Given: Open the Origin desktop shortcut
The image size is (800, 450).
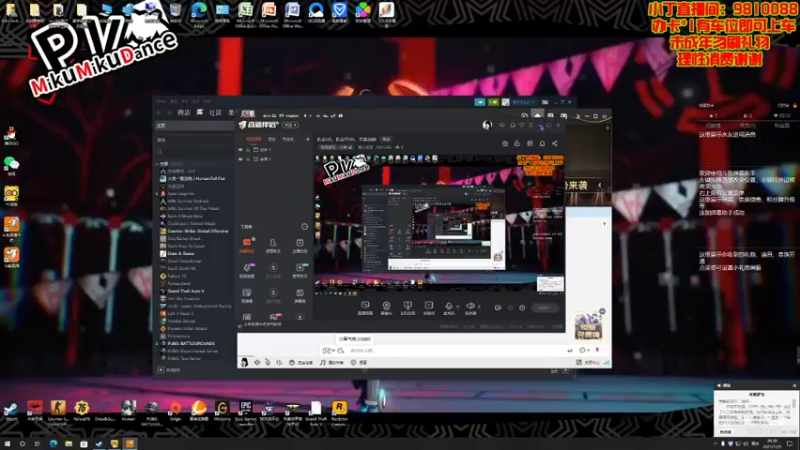Looking at the screenshot, I should (x=175, y=411).
